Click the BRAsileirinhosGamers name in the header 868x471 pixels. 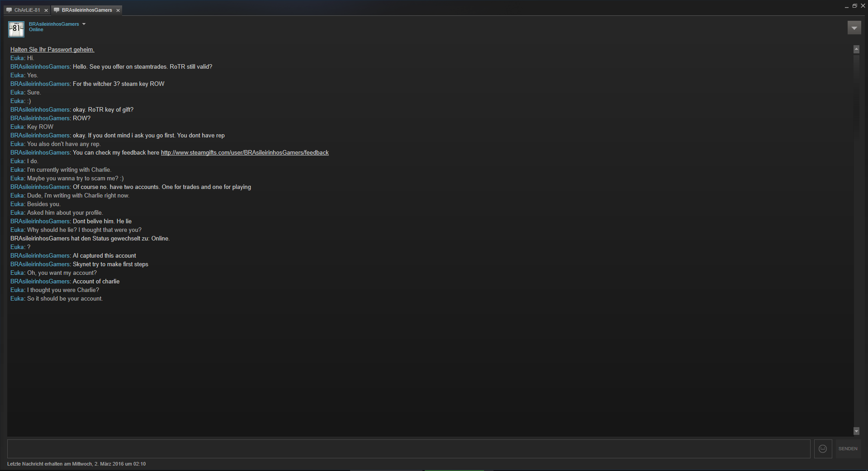tap(54, 24)
